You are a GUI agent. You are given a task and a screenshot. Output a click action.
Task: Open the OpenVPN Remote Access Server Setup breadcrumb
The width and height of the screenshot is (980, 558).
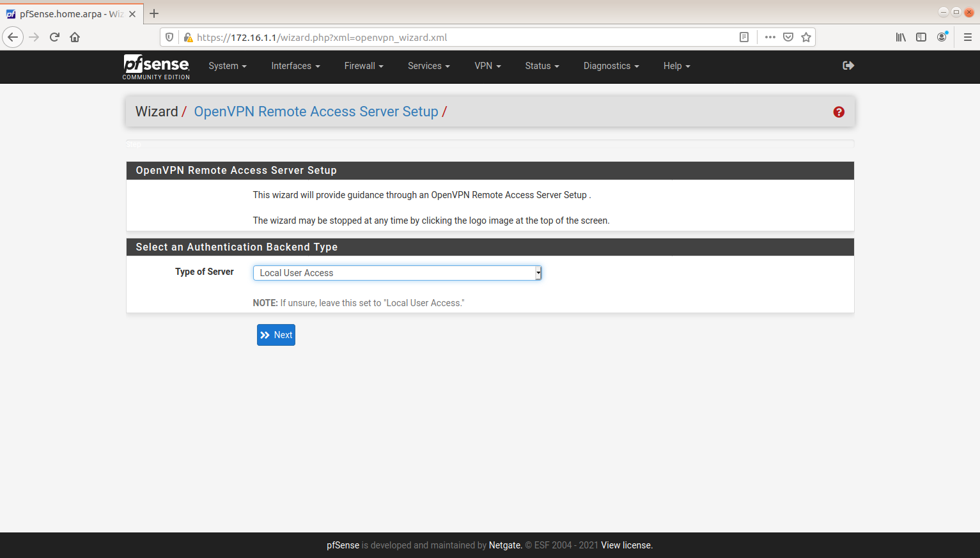pyautogui.click(x=316, y=112)
